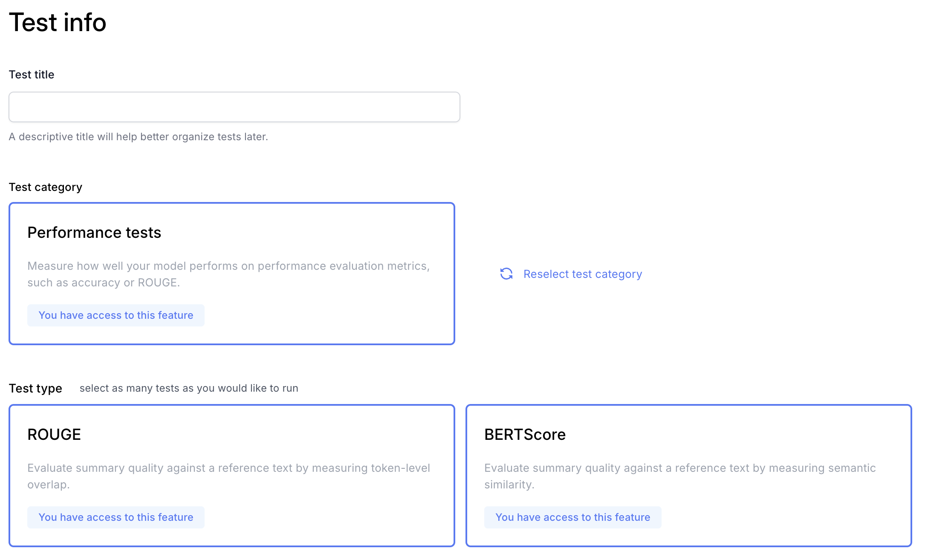Click the circular arrows reselect icon
Screen dimensions: 925x560
pyautogui.click(x=506, y=274)
